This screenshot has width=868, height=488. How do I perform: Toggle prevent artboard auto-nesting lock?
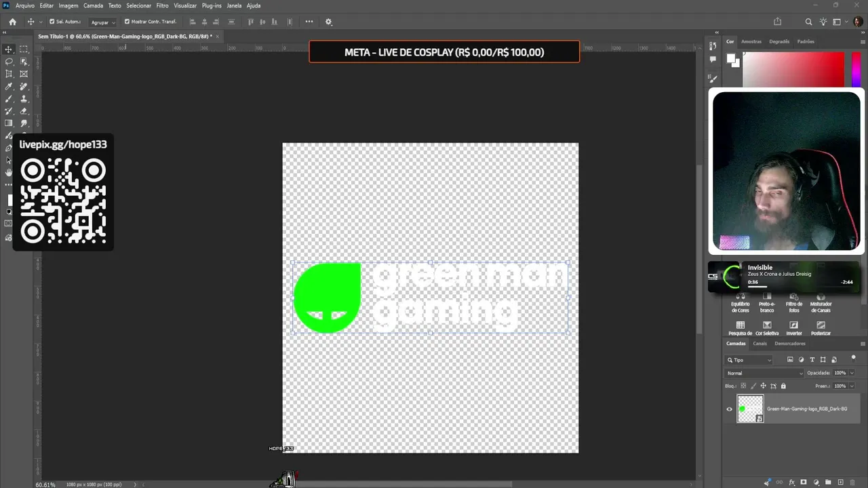(x=773, y=386)
